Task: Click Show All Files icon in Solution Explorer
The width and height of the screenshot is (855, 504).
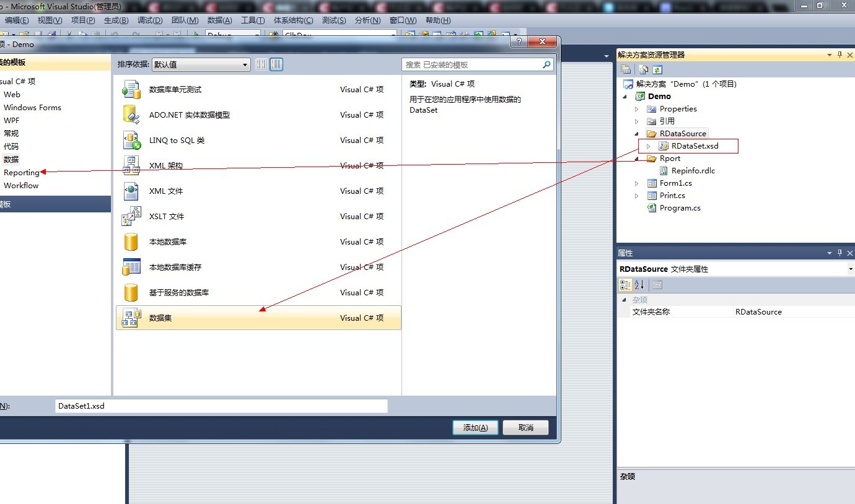Action: pyautogui.click(x=643, y=70)
